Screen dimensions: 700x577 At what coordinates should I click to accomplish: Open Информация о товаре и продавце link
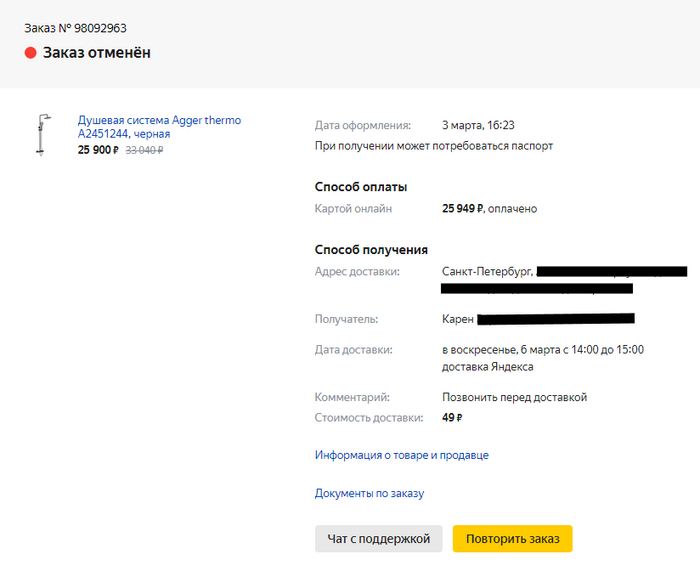401,455
